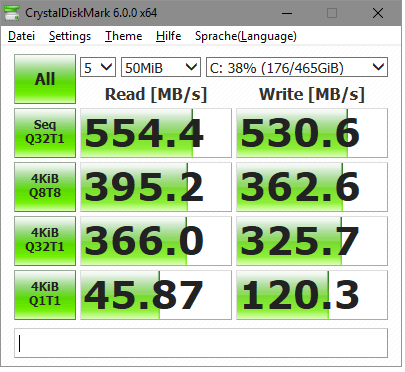The width and height of the screenshot is (405, 372).
Task: Click the Write [MB/s] column header
Action: coord(312,94)
